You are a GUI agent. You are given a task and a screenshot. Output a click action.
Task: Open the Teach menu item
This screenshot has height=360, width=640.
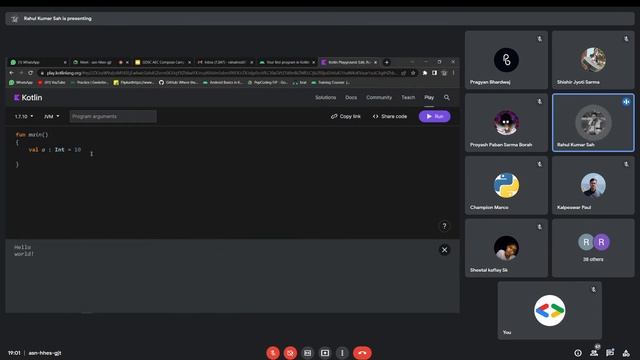(408, 98)
